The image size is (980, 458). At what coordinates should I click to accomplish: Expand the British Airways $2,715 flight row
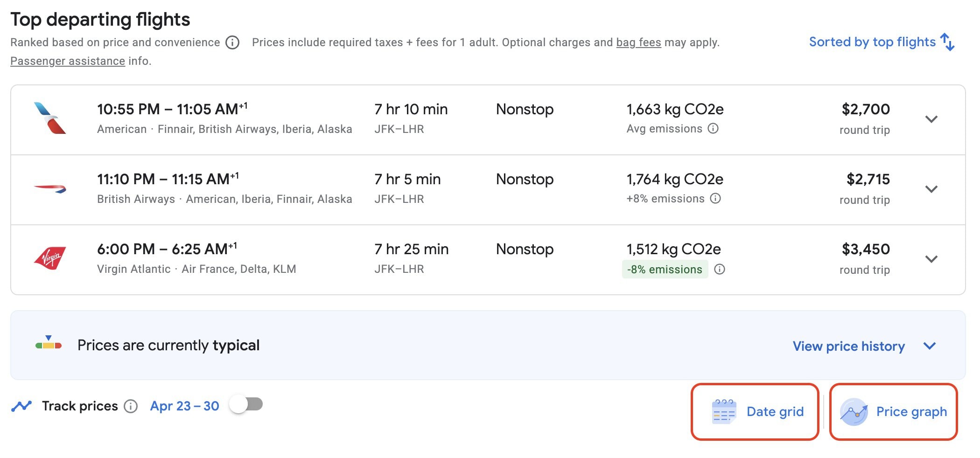[931, 189]
